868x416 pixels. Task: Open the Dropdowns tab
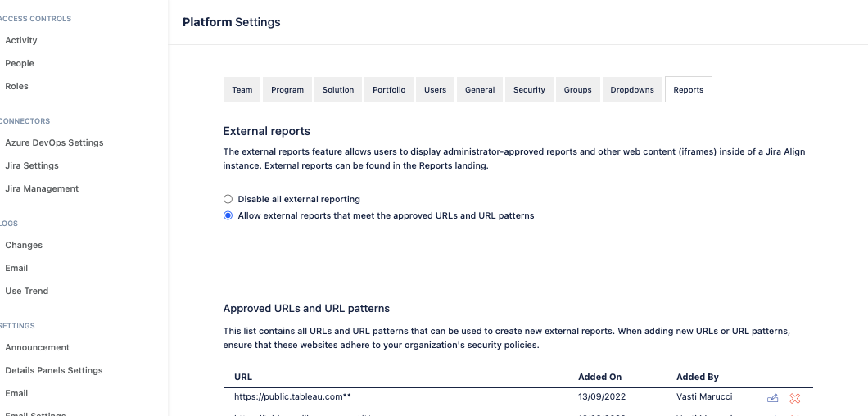click(x=632, y=90)
